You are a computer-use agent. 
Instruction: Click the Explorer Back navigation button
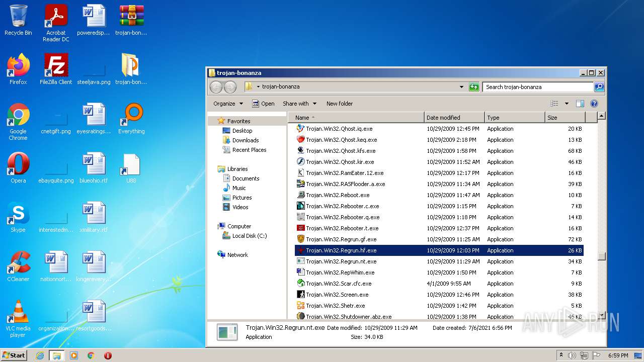tap(216, 87)
